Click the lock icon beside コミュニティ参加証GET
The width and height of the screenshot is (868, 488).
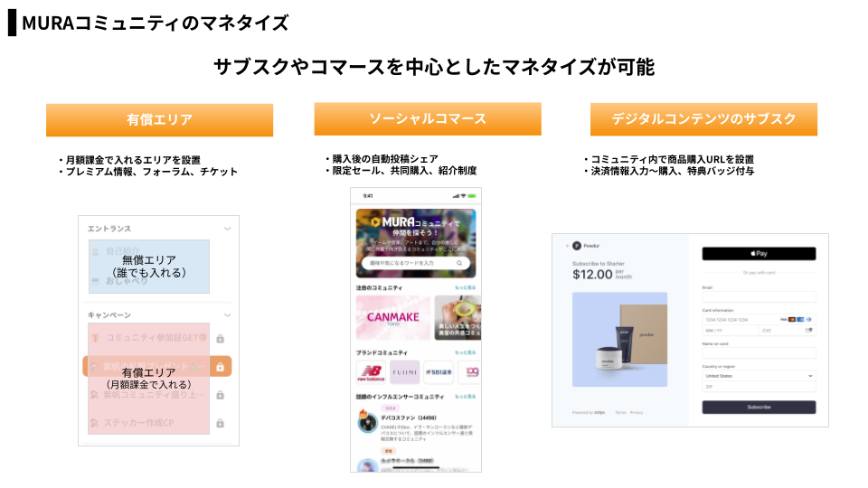click(220, 339)
